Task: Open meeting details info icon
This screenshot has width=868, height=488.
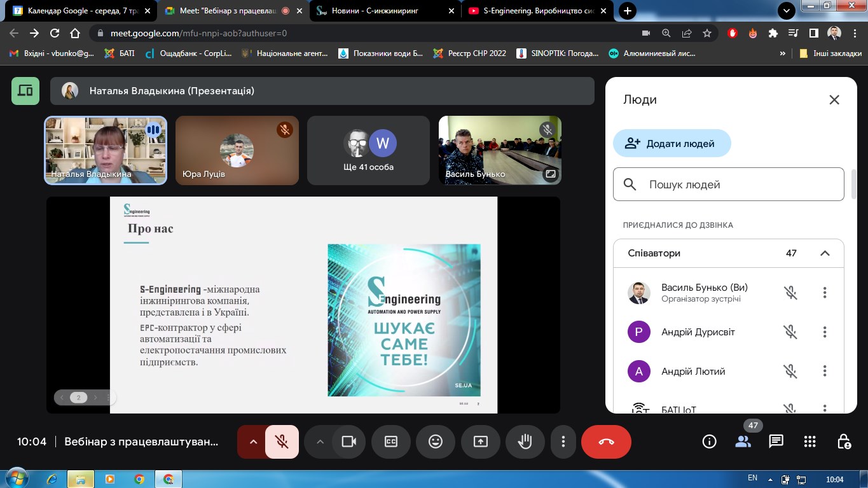Action: tap(709, 442)
